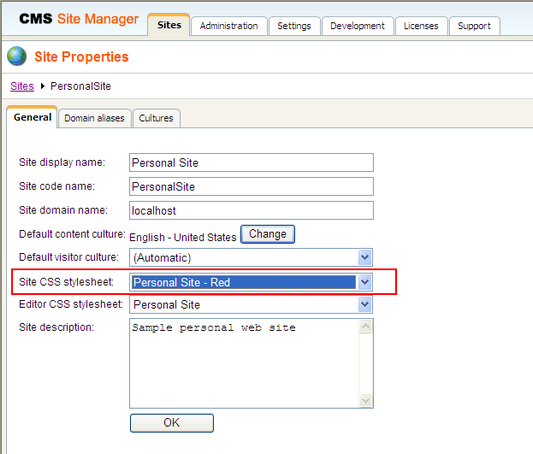533x454 pixels.
Task: Click the CMS Site Manager logo
Action: 79,19
